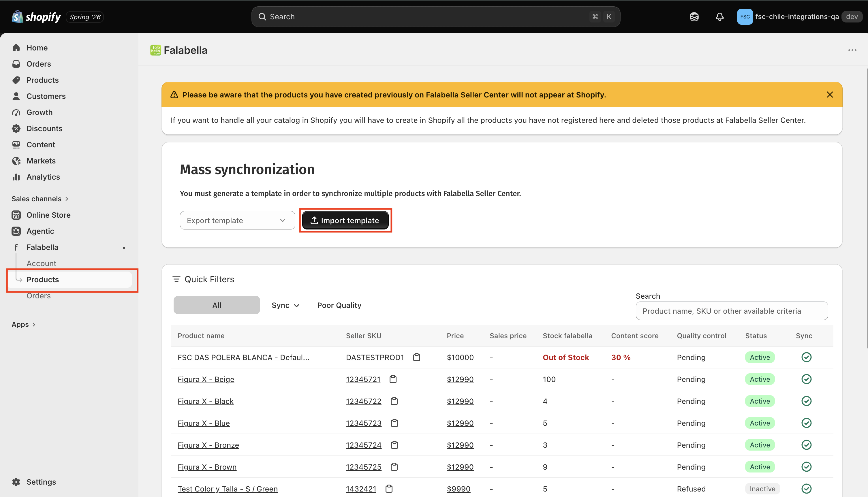Open the notifications bell
This screenshot has height=497, width=868.
click(x=719, y=17)
